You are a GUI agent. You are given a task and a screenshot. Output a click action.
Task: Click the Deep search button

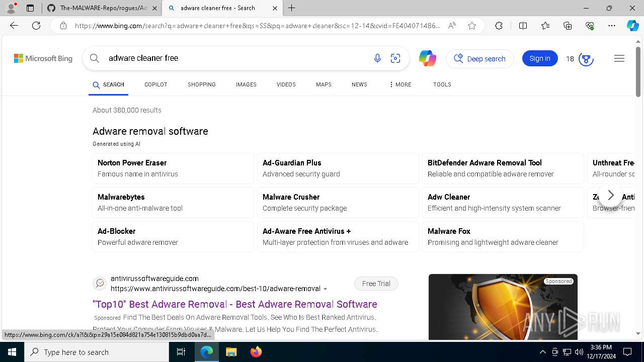[480, 59]
